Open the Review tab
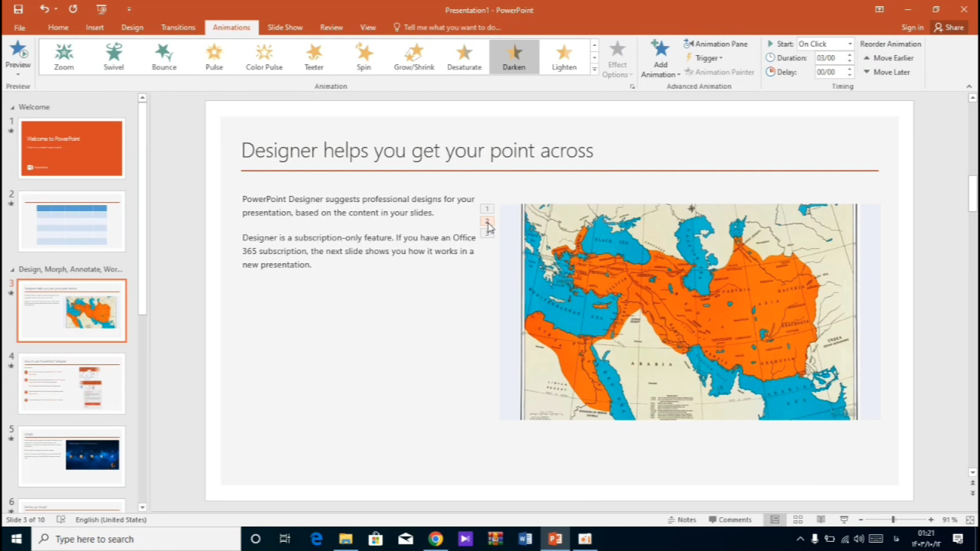The image size is (980, 551). (331, 28)
